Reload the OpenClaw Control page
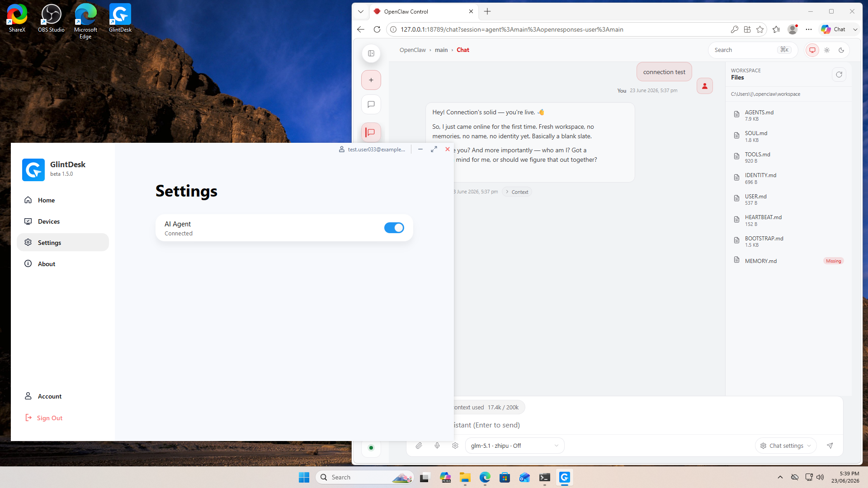The image size is (868, 488). (x=377, y=29)
